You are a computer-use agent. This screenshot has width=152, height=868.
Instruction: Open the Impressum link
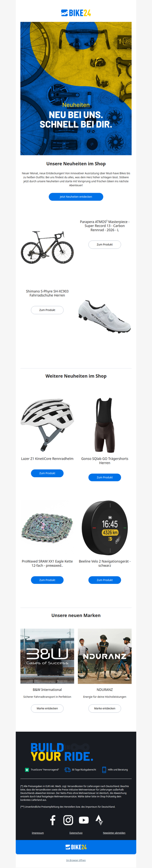tap(38, 833)
